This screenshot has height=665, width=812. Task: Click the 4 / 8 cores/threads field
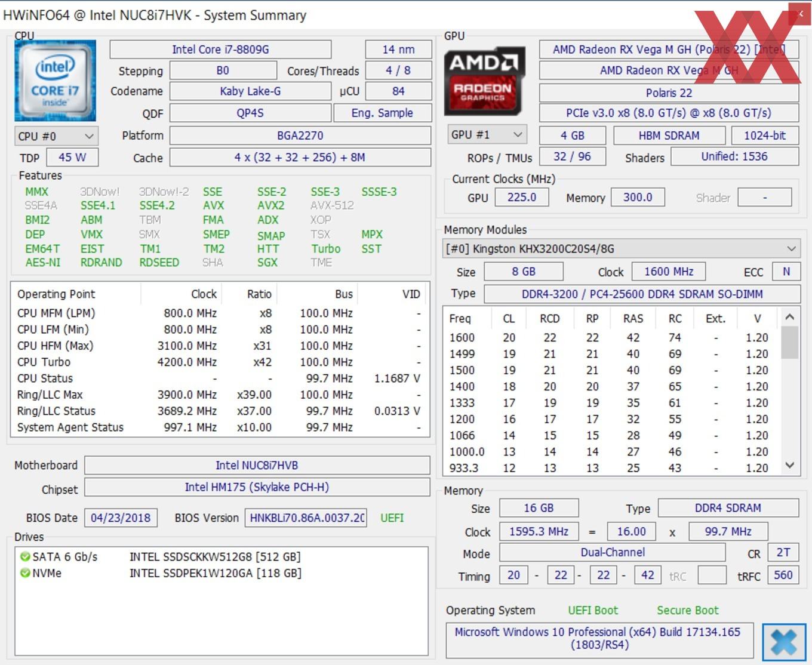tap(398, 70)
